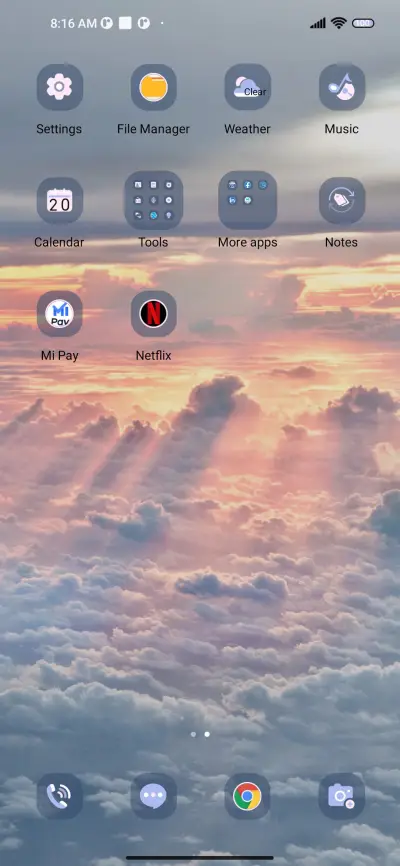Tap the battery indicator in status bar
The image size is (400, 866).
tap(363, 23)
